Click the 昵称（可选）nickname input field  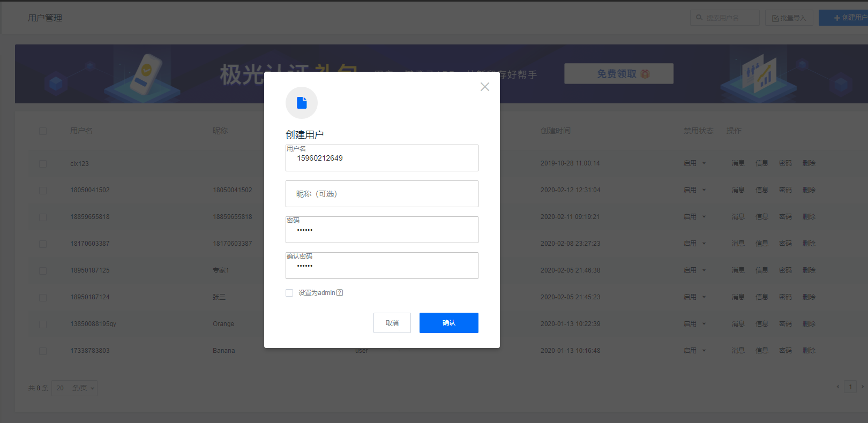(x=381, y=194)
